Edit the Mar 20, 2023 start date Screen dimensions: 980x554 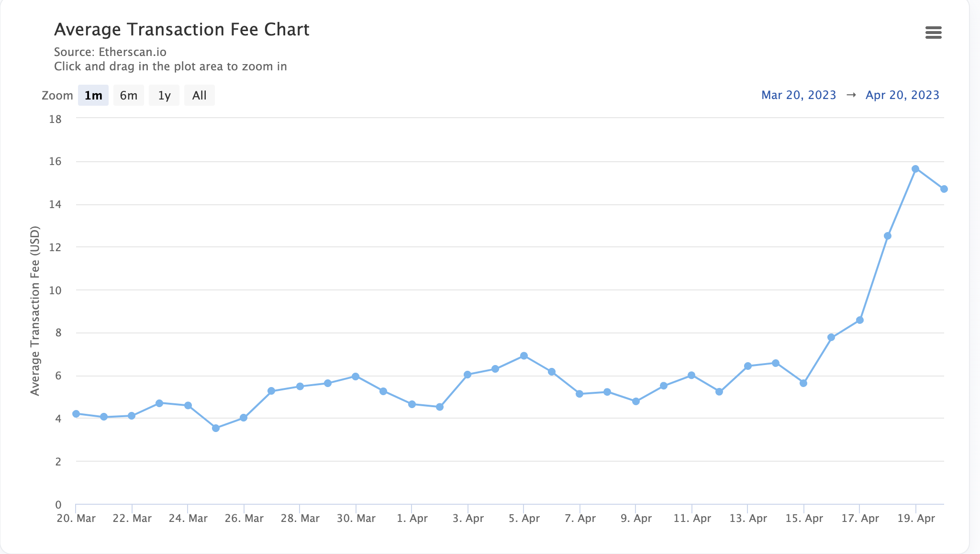tap(798, 95)
